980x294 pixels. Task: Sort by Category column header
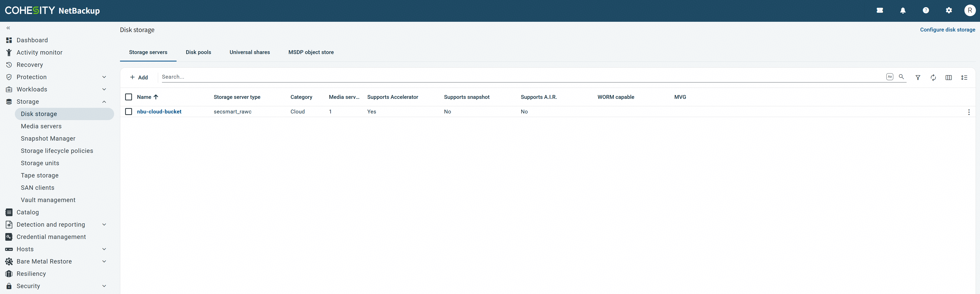pyautogui.click(x=301, y=97)
